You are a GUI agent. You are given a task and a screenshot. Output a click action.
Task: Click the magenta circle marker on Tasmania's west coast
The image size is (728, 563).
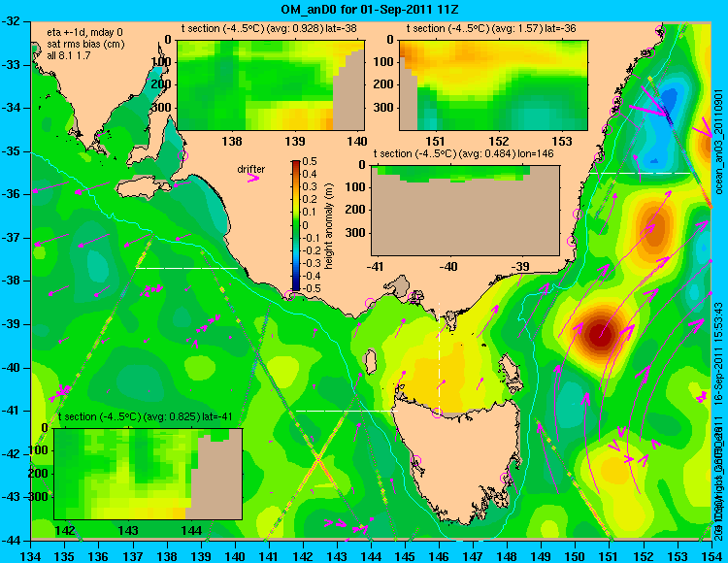[415, 460]
